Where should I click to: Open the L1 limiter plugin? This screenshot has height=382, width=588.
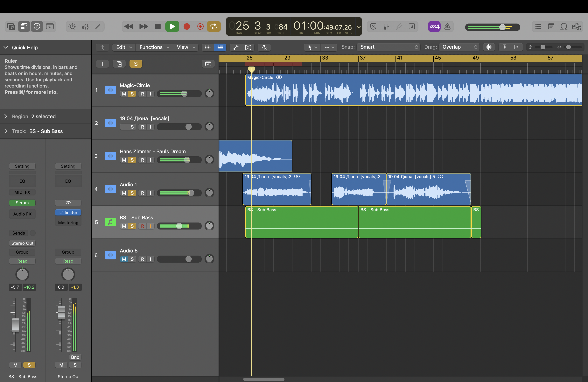(68, 213)
